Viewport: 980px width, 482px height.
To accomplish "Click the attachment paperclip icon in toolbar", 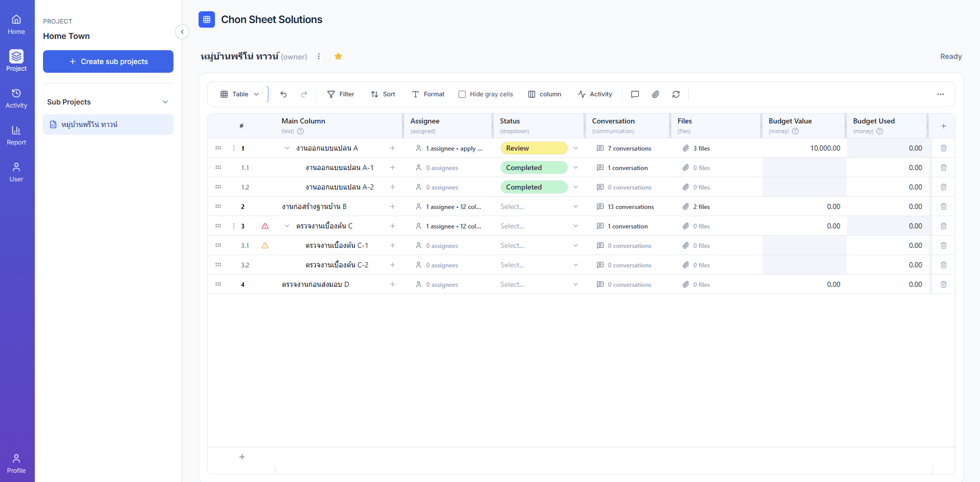I will click(656, 94).
